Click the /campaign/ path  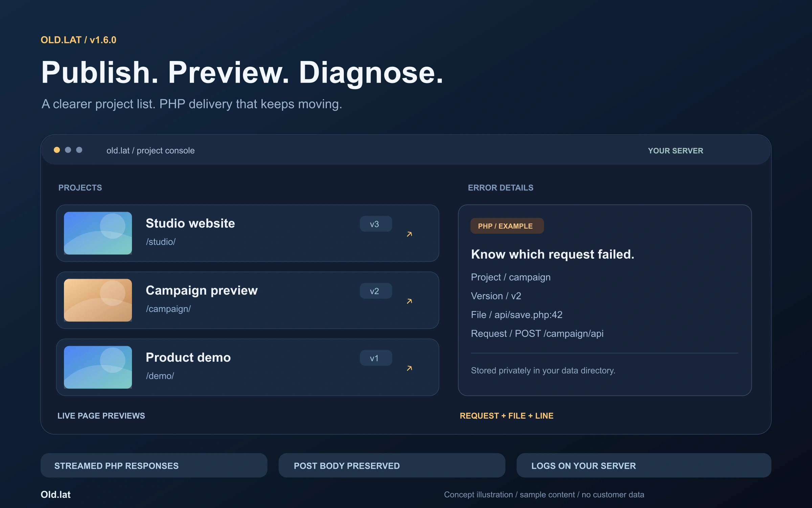(x=168, y=309)
